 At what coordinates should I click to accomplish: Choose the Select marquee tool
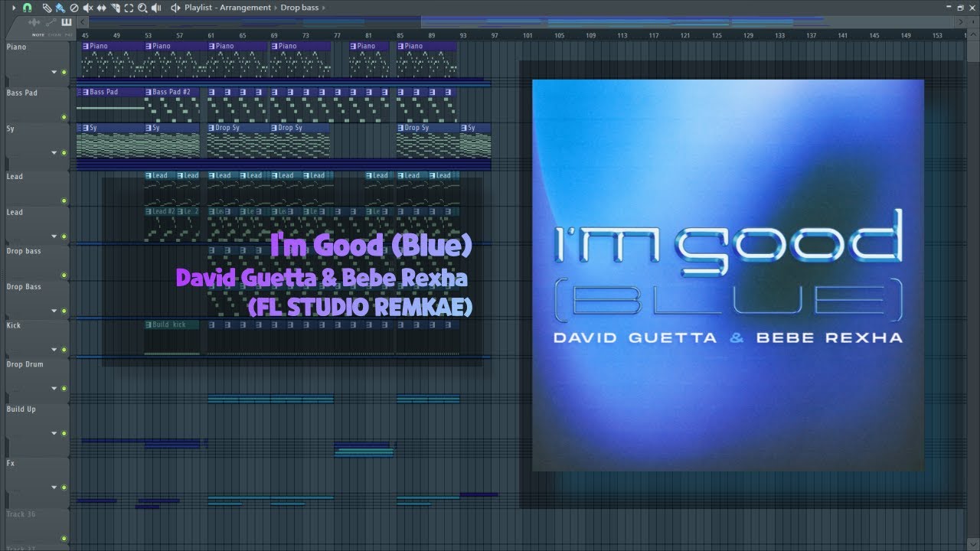(x=129, y=8)
